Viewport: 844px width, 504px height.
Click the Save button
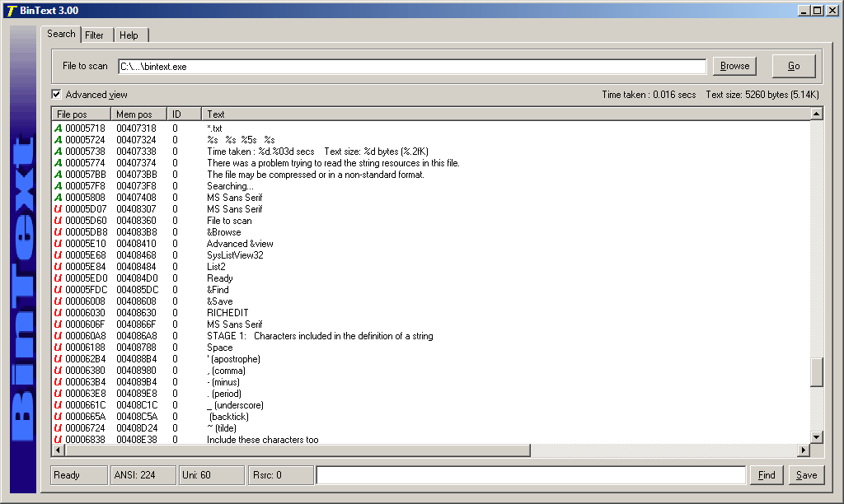[806, 475]
